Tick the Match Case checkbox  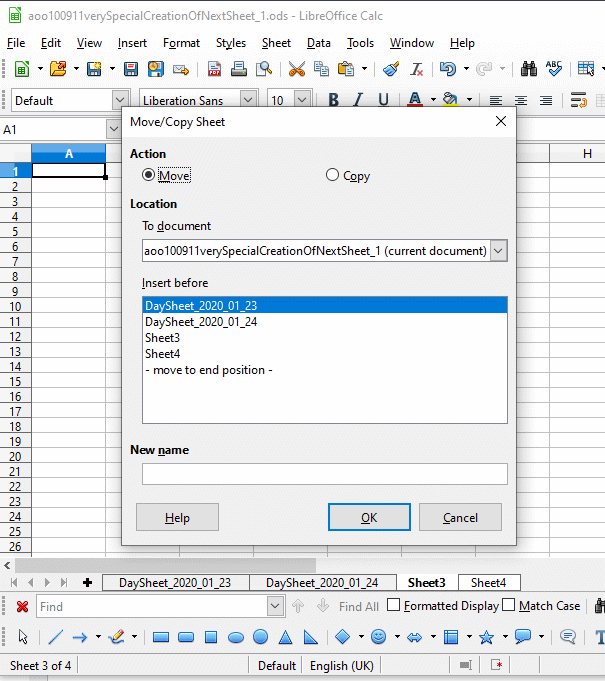[x=509, y=605]
